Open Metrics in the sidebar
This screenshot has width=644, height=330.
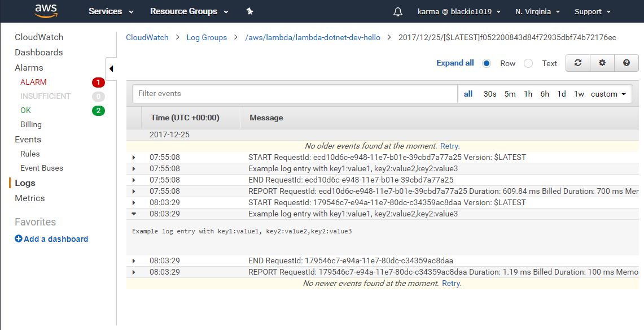tap(30, 198)
